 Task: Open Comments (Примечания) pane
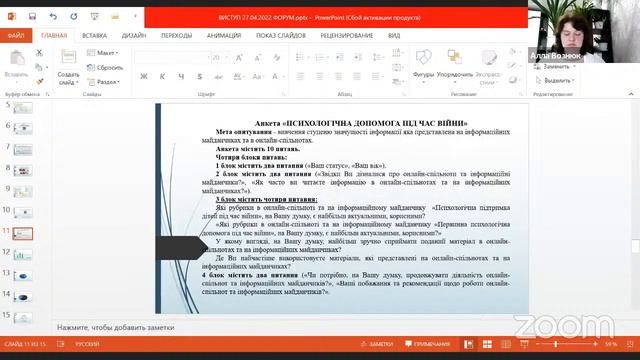(427, 344)
